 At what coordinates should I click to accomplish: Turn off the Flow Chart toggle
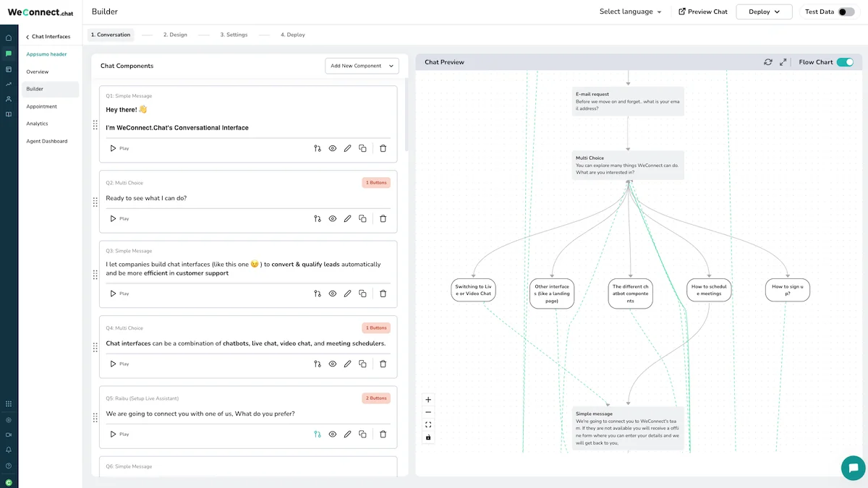pyautogui.click(x=844, y=62)
